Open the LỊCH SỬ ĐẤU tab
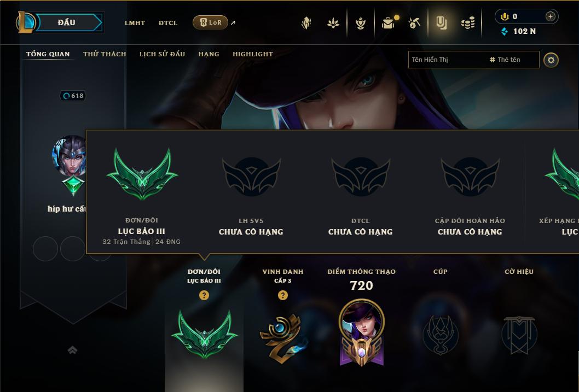The image size is (579, 392). point(162,54)
